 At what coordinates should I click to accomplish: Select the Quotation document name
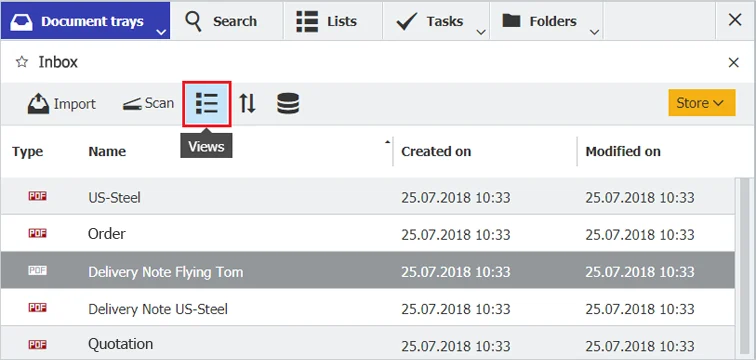pyautogui.click(x=121, y=344)
